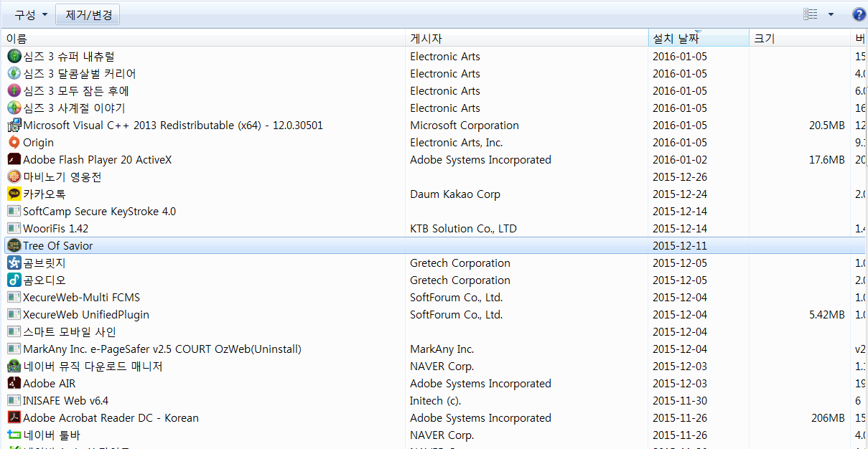Screen dimensions: 868x449
Task: Click the 2015-12-24 install date
Action: pyautogui.click(x=680, y=194)
